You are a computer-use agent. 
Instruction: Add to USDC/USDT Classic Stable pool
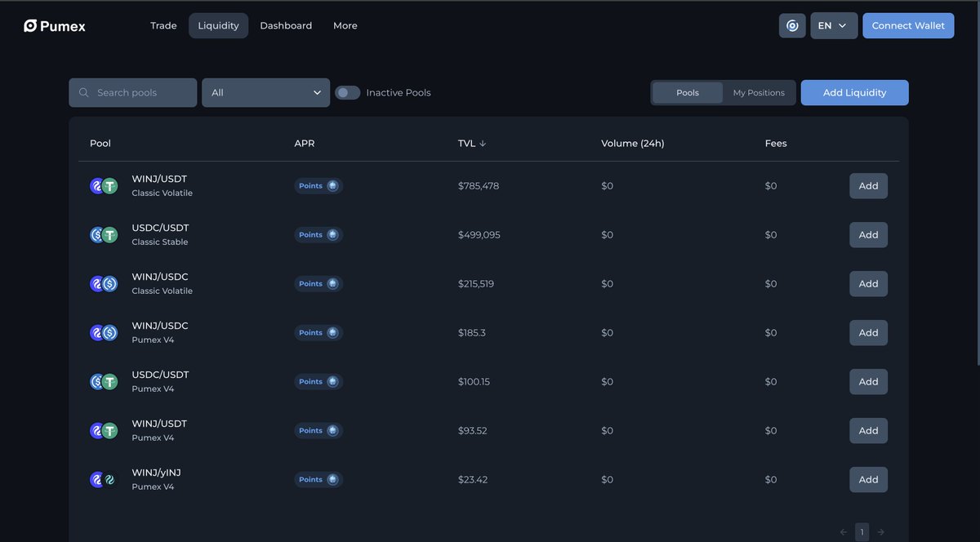868,235
